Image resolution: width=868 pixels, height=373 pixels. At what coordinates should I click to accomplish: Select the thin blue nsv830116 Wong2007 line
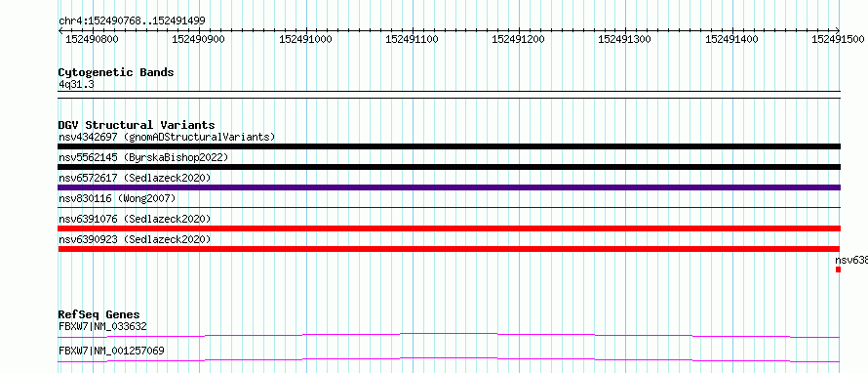[x=449, y=207]
